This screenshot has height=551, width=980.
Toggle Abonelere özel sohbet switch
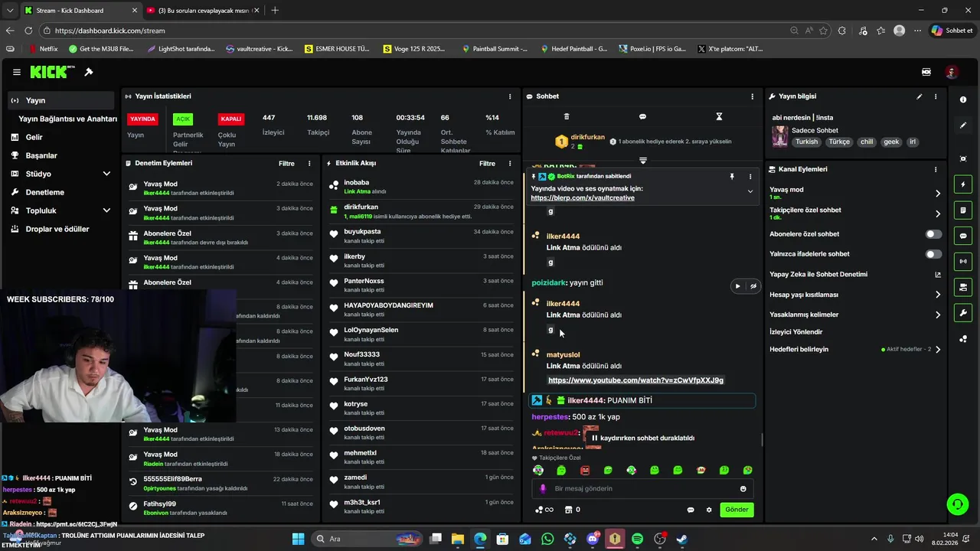933,234
